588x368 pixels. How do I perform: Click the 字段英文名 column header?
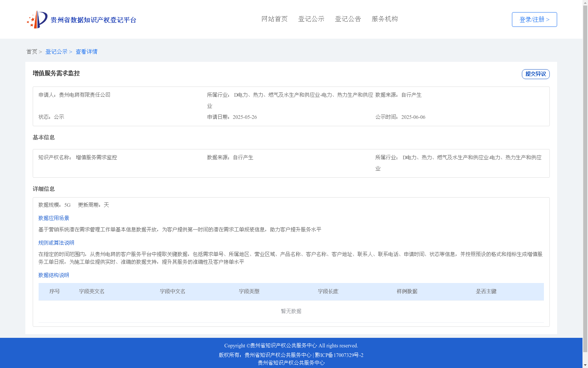pyautogui.click(x=92, y=291)
